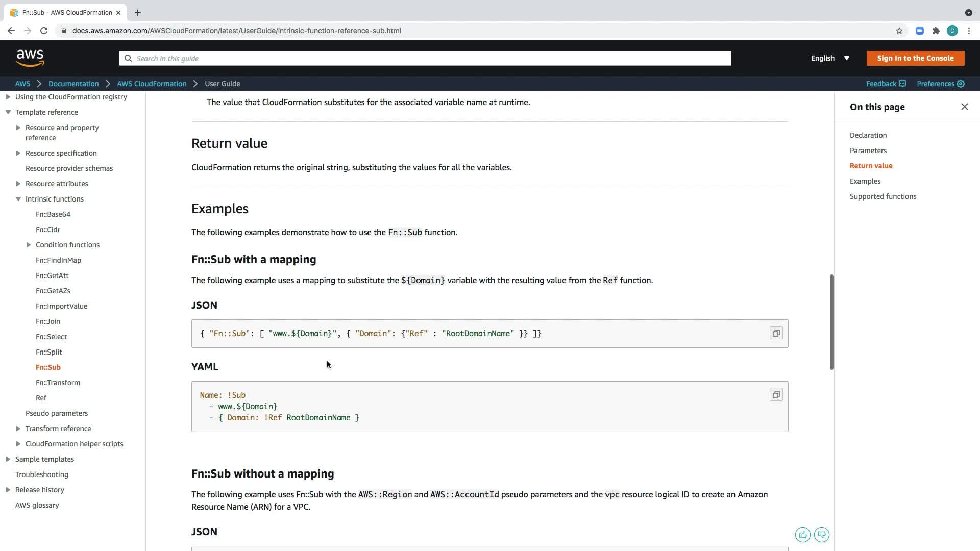Image resolution: width=980 pixels, height=551 pixels.
Task: Collapse the Intrinsic functions tree
Action: (18, 199)
